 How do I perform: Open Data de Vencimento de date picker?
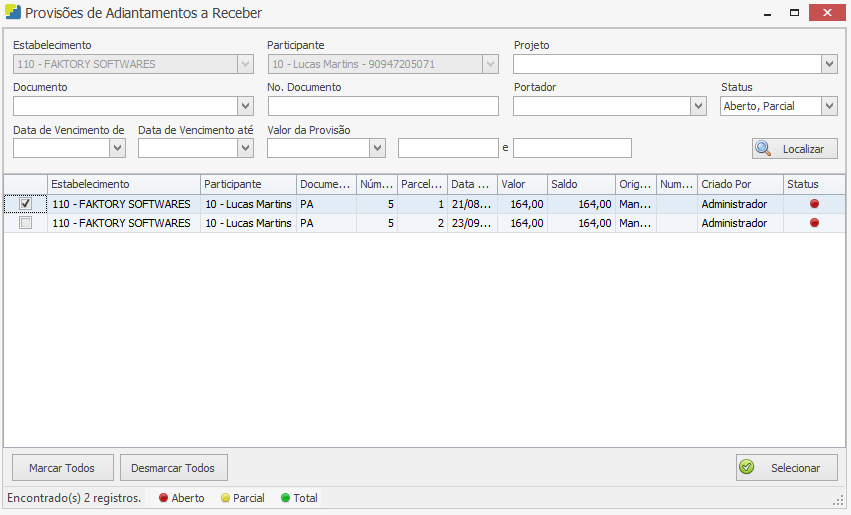(117, 148)
